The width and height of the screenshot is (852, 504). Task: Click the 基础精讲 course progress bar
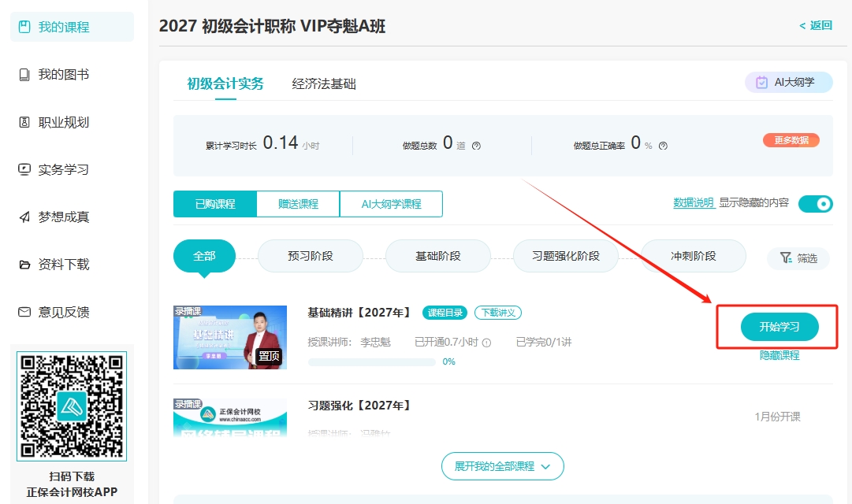tap(372, 361)
